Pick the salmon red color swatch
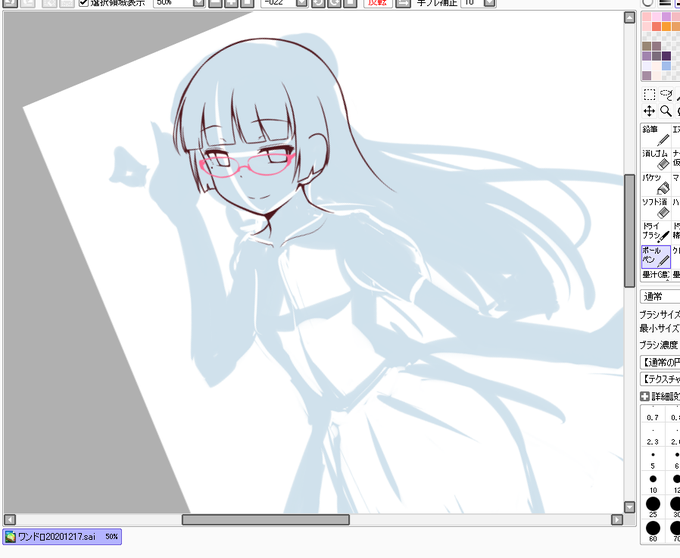The image size is (680, 558). (656, 26)
